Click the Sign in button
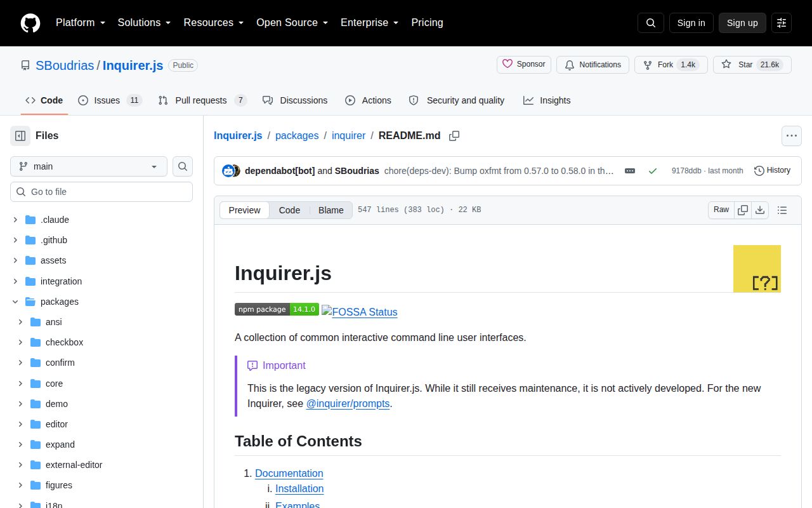This screenshot has width=812, height=508. [x=691, y=23]
